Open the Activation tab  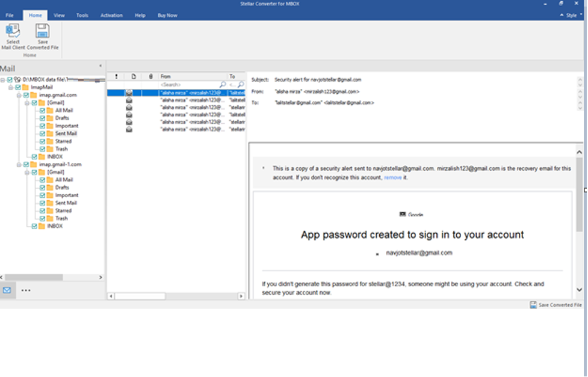coord(111,16)
